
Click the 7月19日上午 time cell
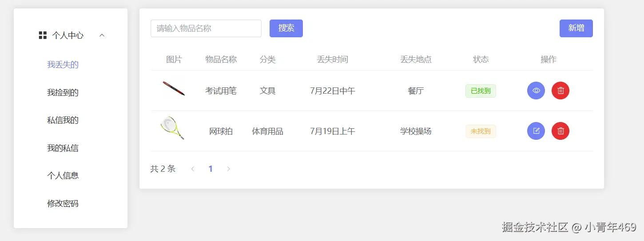[333, 131]
